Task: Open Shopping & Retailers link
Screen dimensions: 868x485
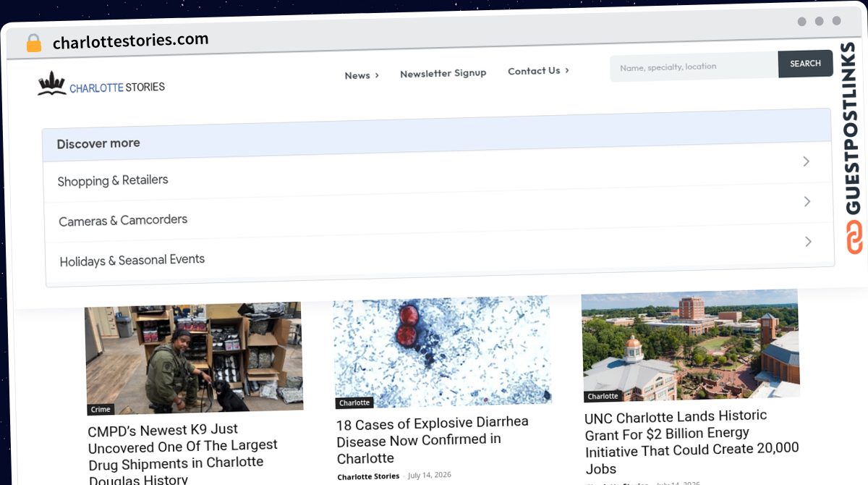Action: [x=113, y=180]
